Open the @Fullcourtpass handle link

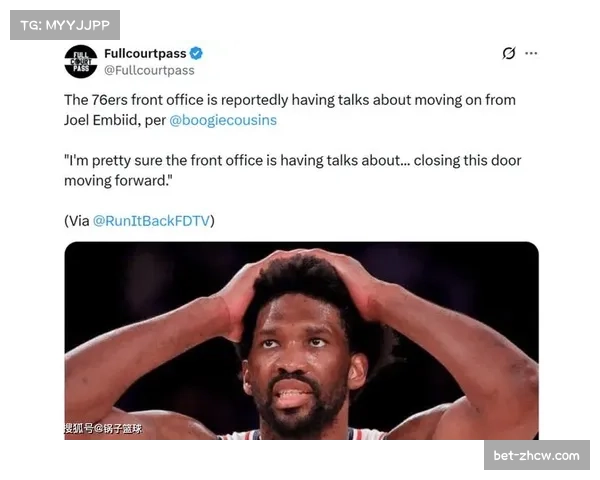(x=149, y=70)
